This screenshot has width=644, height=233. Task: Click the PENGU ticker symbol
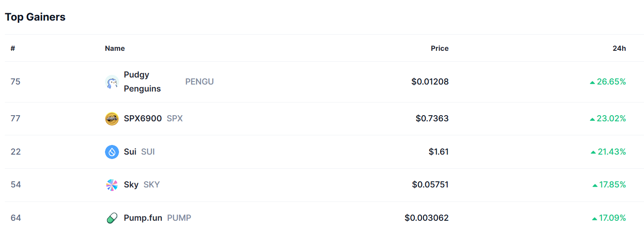coord(199,81)
